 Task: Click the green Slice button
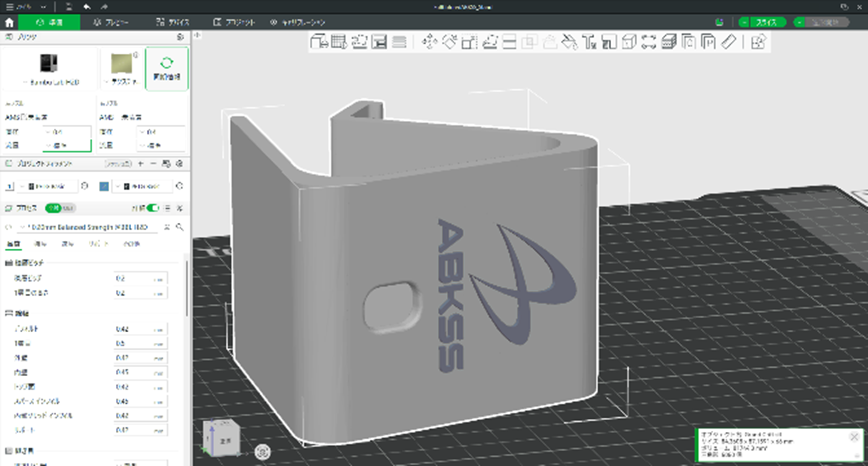766,22
